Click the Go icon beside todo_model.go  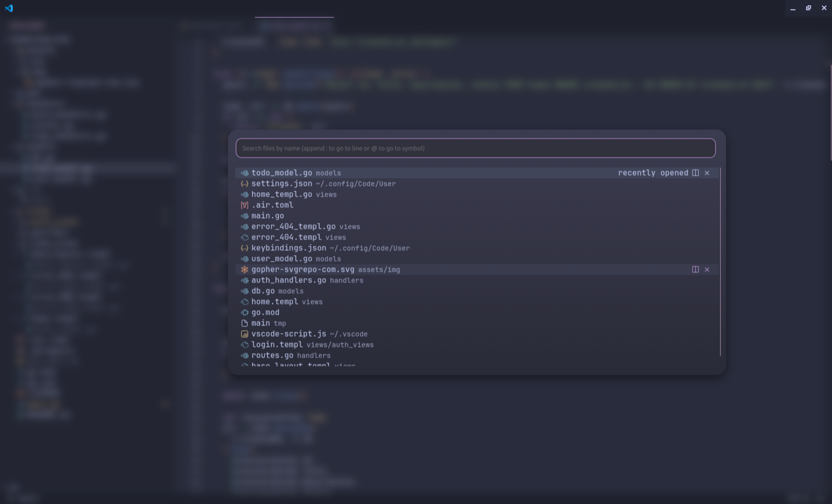(x=245, y=173)
